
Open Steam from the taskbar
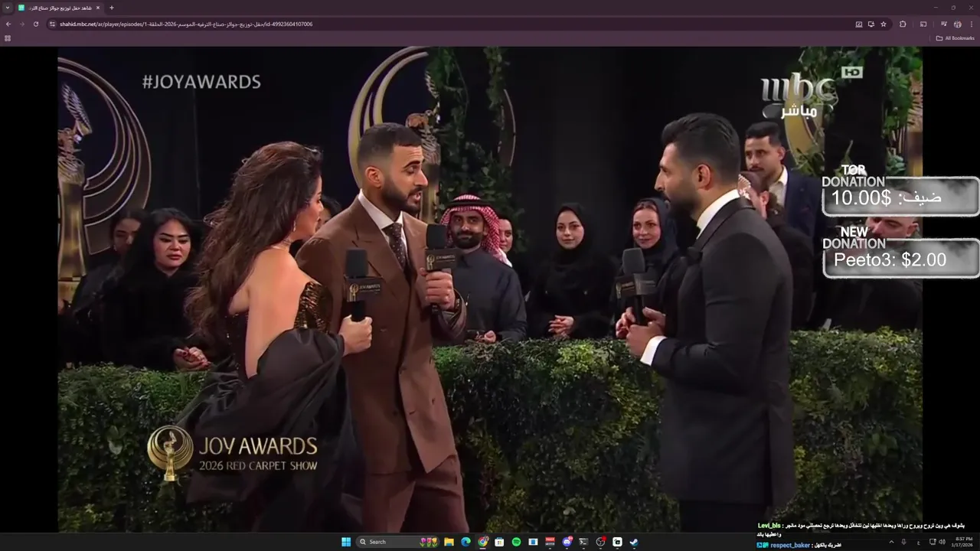[634, 542]
